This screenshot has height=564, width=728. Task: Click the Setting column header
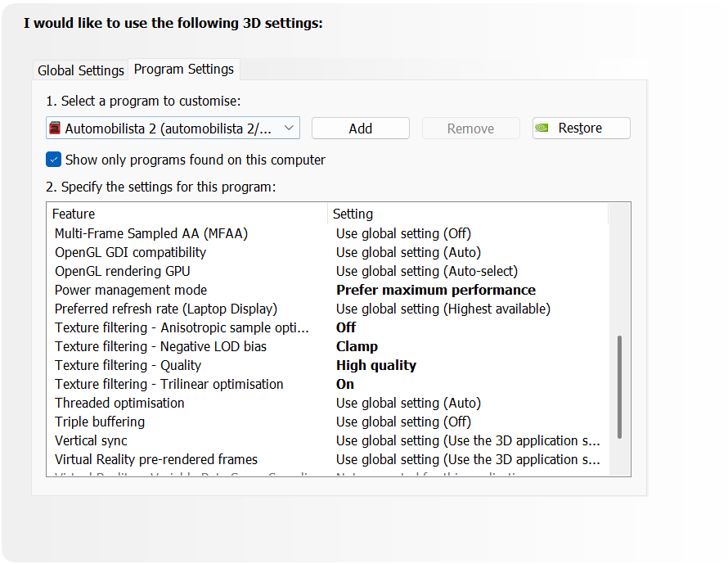tap(353, 214)
